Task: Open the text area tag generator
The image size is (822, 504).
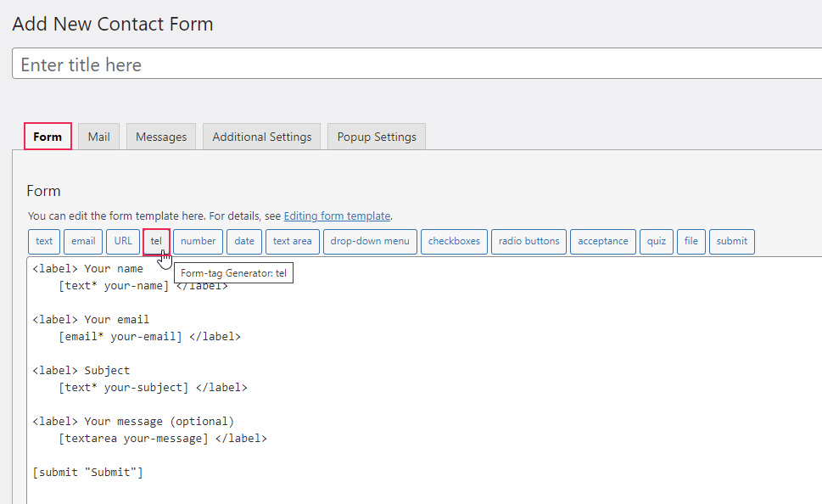Action: 292,241
